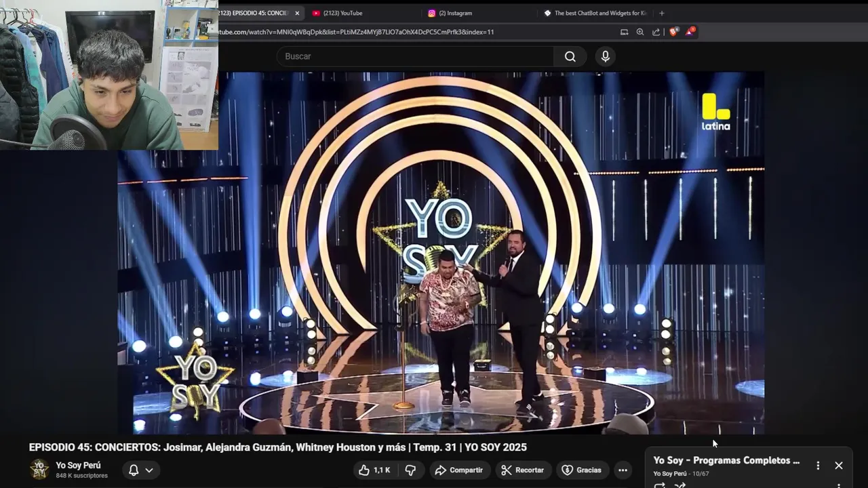Open the Yo Soy - Programas Completos playlist title
Screen dimensions: 868x488
tap(726, 460)
